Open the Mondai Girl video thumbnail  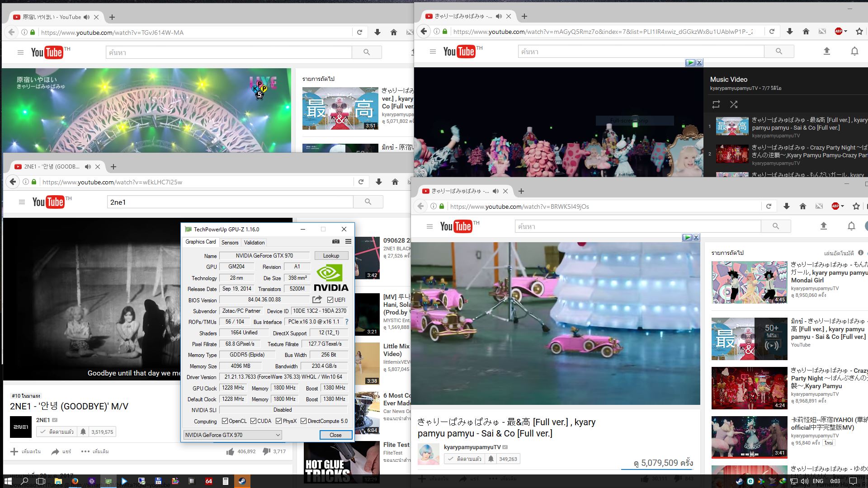(x=749, y=282)
